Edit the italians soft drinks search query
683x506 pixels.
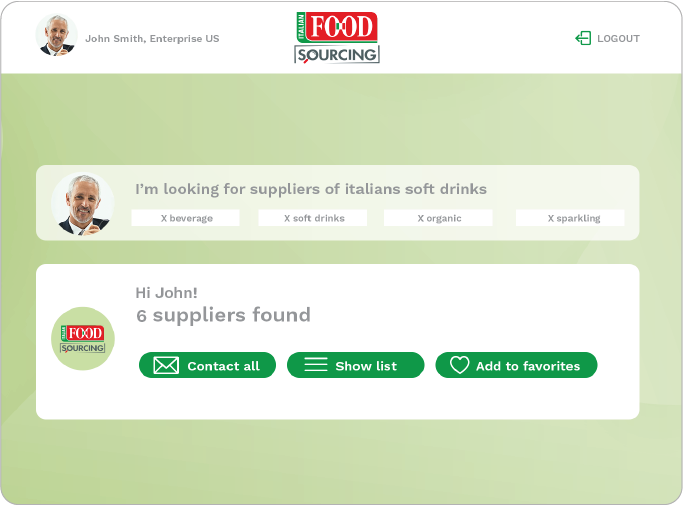coord(311,189)
